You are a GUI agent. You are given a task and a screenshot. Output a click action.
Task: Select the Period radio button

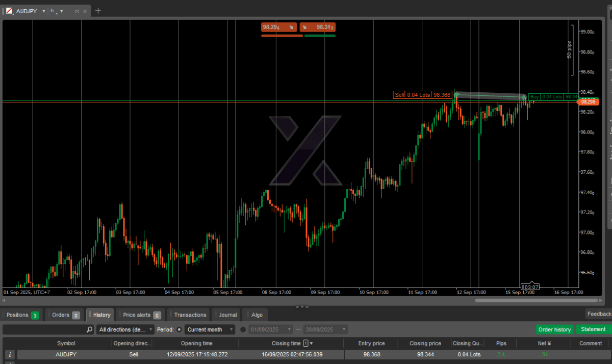tap(180, 329)
